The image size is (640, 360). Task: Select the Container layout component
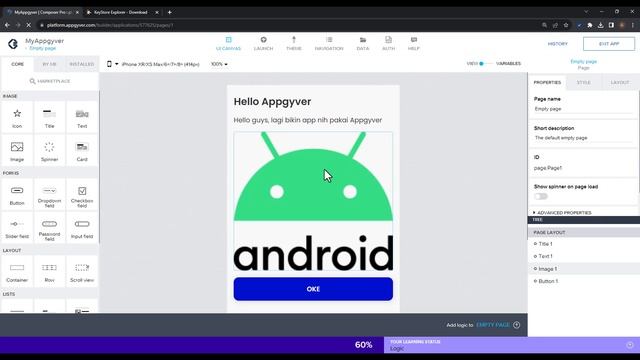[x=17, y=272]
